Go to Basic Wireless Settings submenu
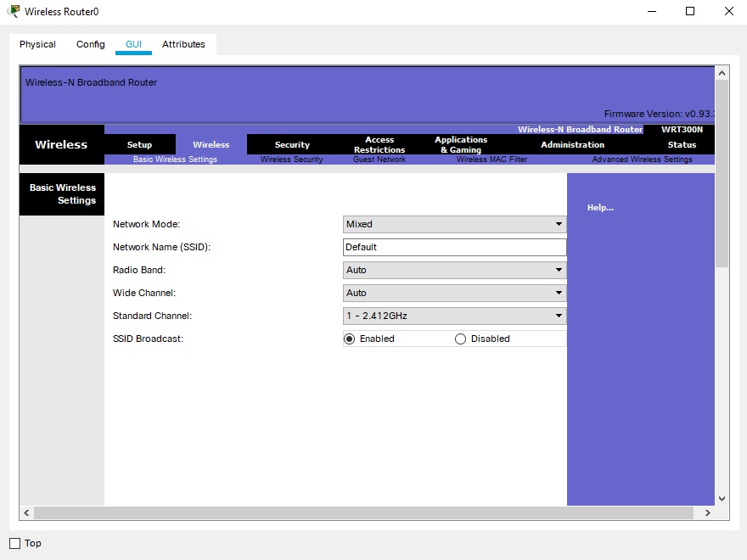This screenshot has height=560, width=747. 175,160
